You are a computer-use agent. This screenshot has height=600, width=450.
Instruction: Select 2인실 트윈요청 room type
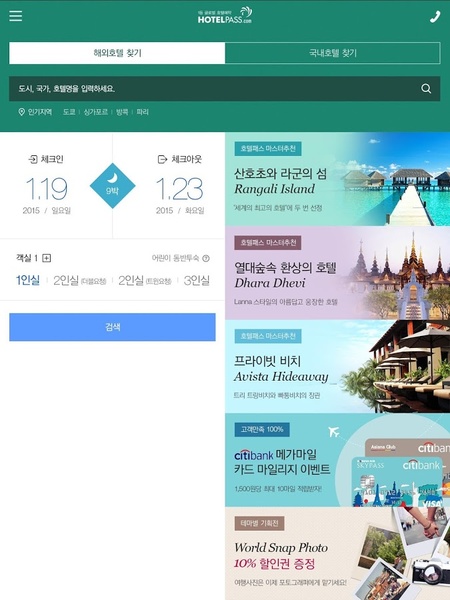tap(145, 280)
